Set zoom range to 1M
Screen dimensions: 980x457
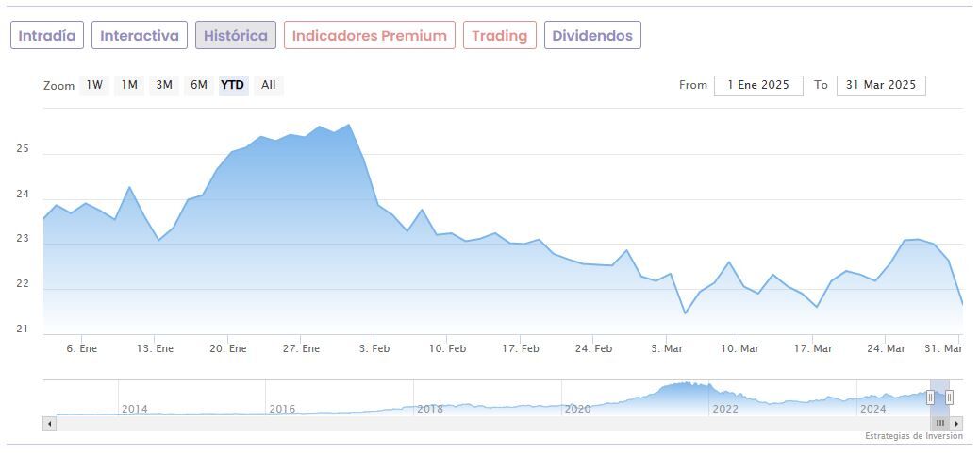[129, 85]
